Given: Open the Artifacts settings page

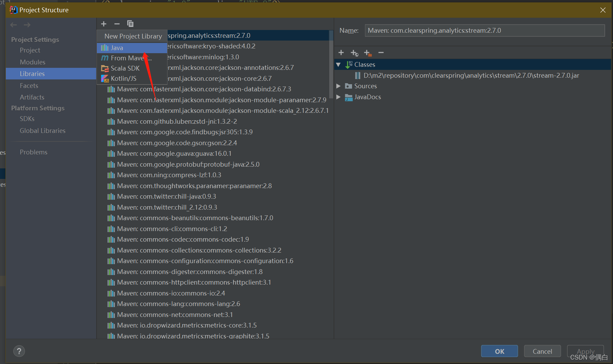Looking at the screenshot, I should [x=32, y=97].
